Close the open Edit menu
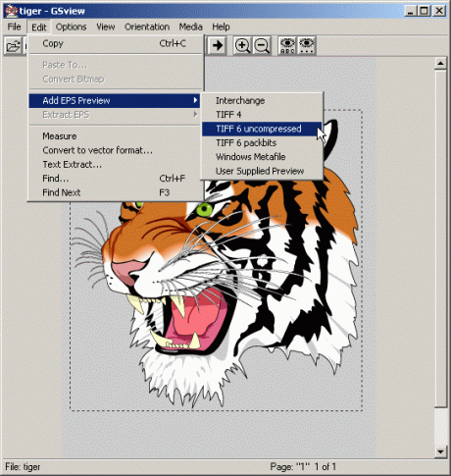This screenshot has width=451, height=476. pyautogui.click(x=39, y=26)
